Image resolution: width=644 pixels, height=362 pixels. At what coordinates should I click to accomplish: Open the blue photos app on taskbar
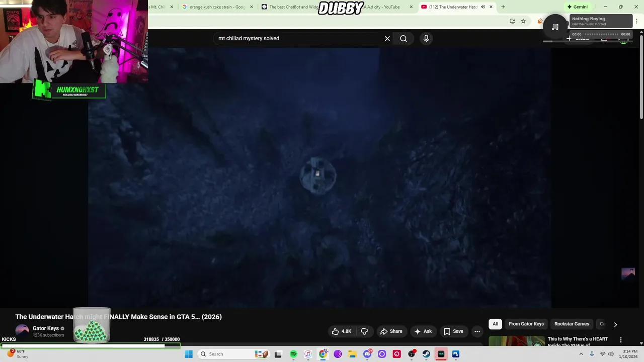[x=456, y=354]
